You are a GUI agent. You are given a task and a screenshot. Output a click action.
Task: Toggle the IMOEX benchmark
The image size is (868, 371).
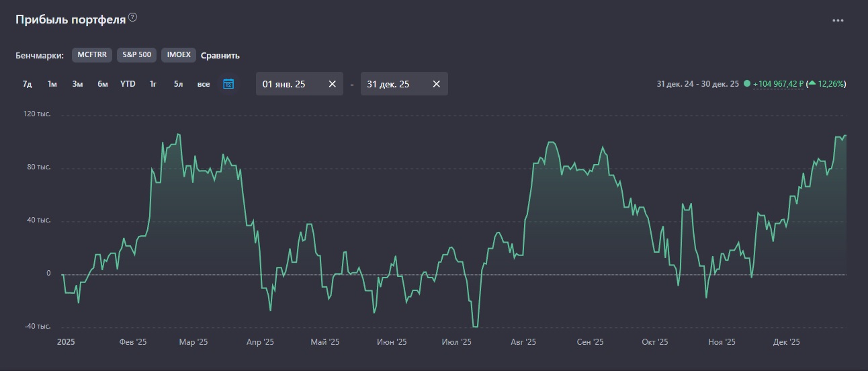(179, 55)
